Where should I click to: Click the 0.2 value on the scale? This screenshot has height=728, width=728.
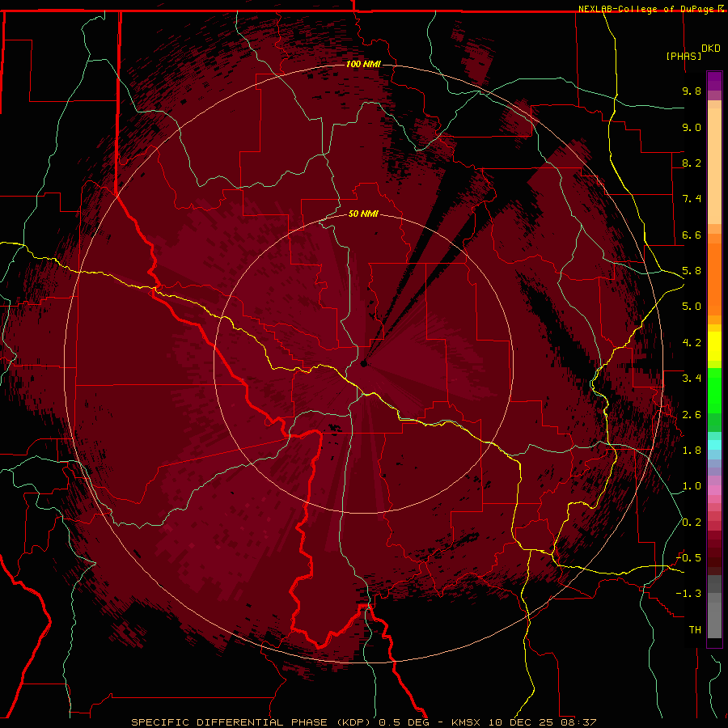(692, 523)
